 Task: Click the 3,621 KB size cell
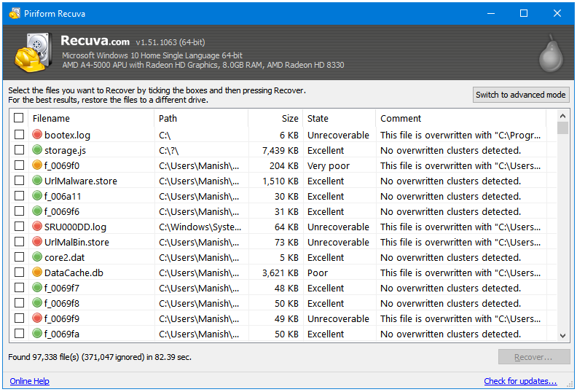coord(280,273)
